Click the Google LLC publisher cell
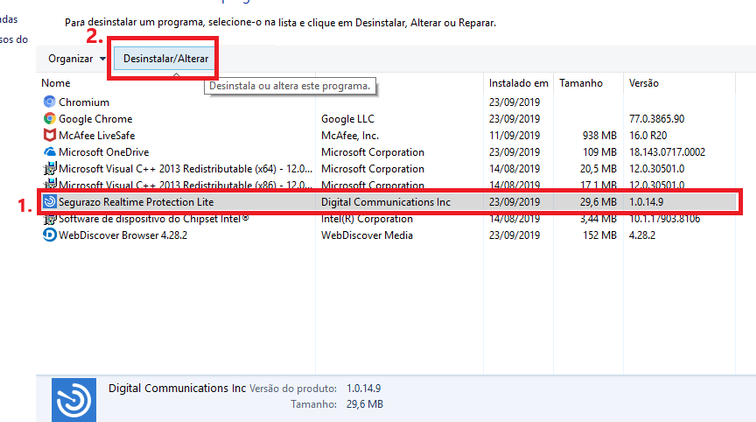Image resolution: width=756 pixels, height=422 pixels. pos(348,119)
